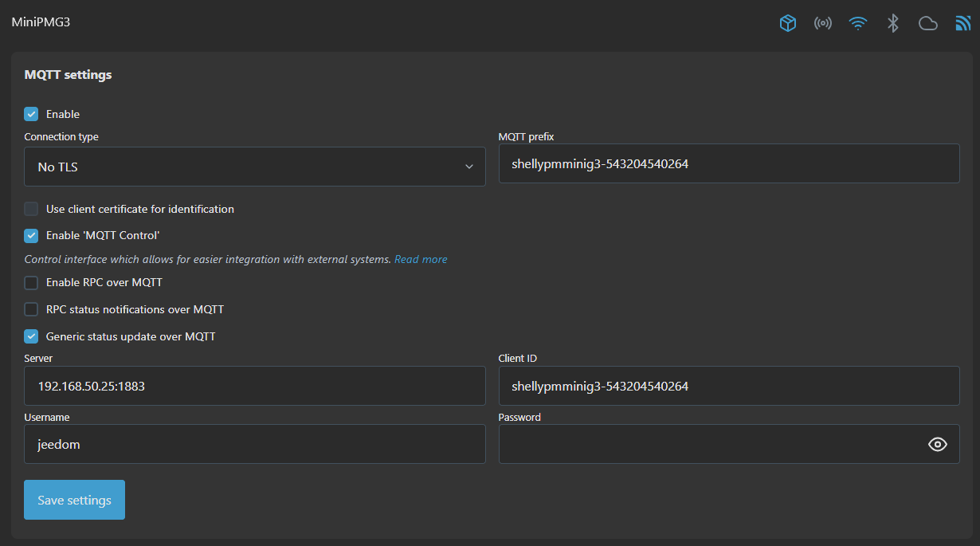Click the Wi-Fi status icon
Viewport: 980px width, 546px height.
click(857, 23)
